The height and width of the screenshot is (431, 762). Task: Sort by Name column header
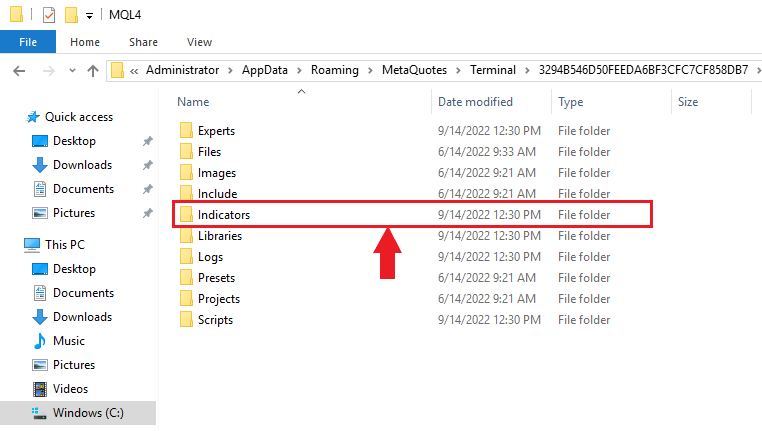(x=193, y=102)
